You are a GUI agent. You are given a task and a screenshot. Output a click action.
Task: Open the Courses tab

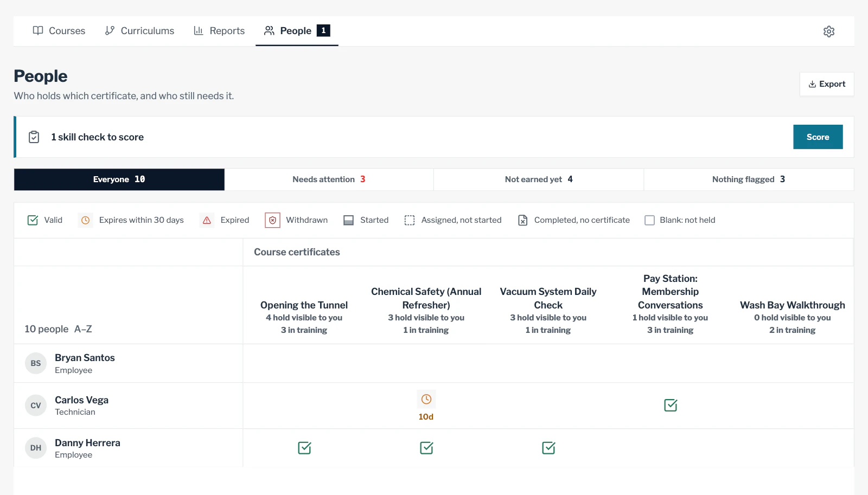coord(59,31)
